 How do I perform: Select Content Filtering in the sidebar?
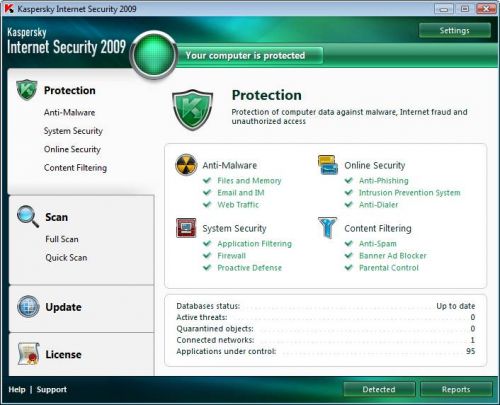coord(75,168)
